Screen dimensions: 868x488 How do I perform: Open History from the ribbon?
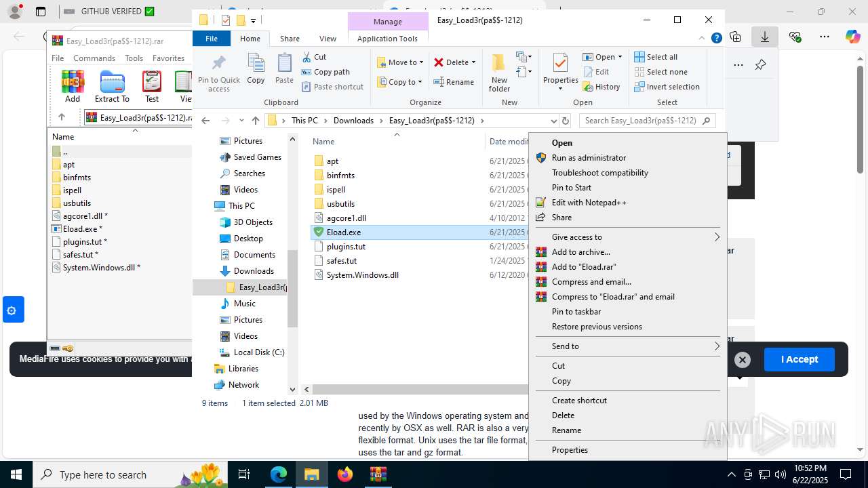(x=601, y=87)
